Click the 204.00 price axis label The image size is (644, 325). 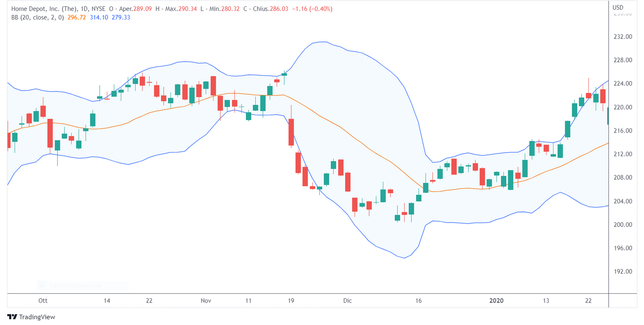[623, 201]
